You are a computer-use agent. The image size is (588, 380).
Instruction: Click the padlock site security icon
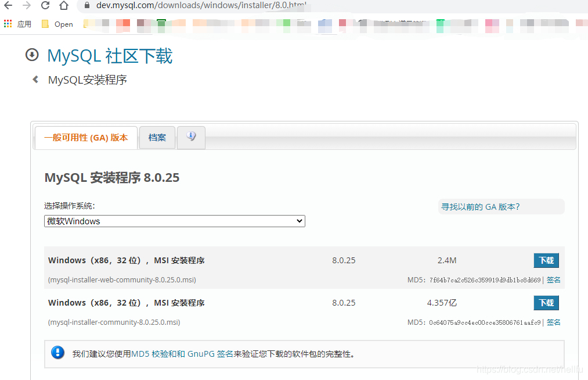tap(87, 5)
